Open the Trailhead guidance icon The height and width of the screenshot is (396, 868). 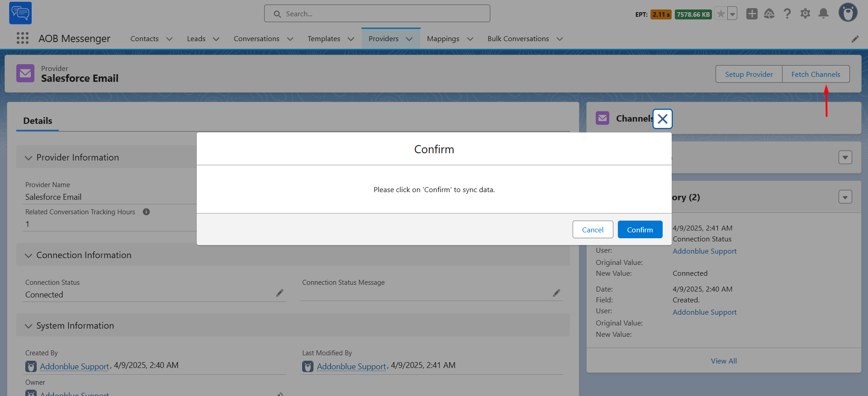point(769,14)
